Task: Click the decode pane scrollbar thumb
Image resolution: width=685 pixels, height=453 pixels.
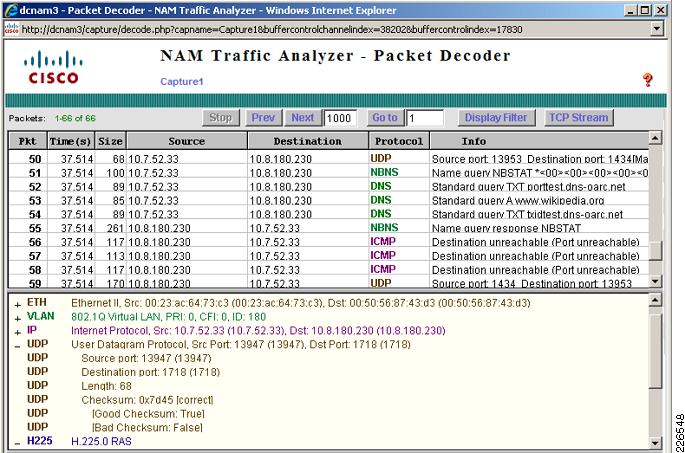Action: pos(655,350)
